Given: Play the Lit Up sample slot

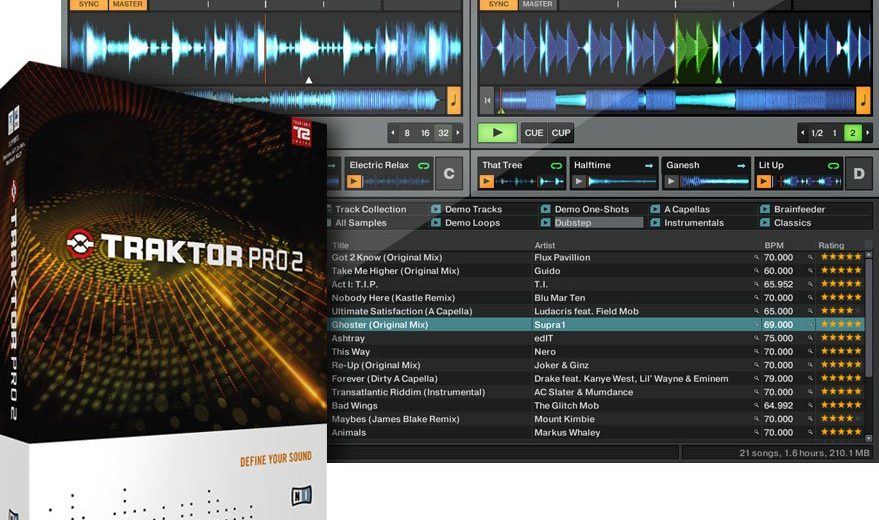Looking at the screenshot, I should (763, 182).
